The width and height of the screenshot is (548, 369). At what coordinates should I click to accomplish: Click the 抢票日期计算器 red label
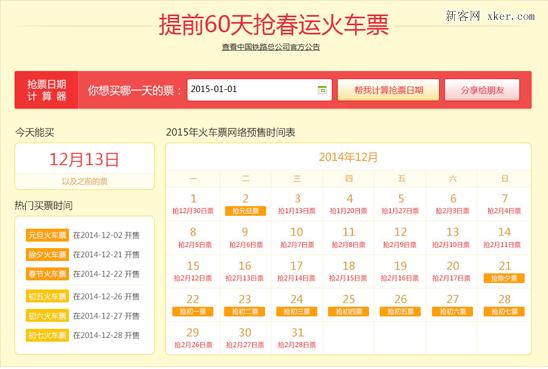tap(46, 90)
